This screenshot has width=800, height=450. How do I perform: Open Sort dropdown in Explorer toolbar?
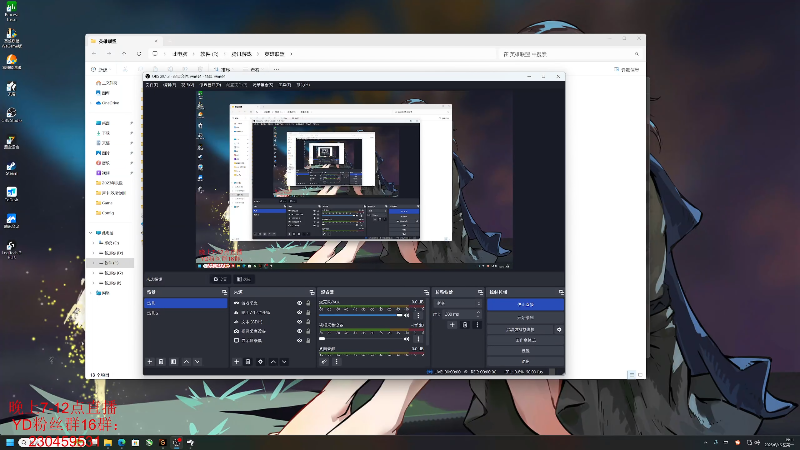222,69
